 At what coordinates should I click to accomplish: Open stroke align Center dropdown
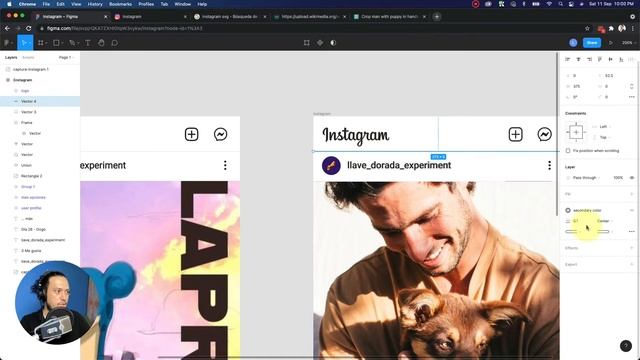coord(605,221)
